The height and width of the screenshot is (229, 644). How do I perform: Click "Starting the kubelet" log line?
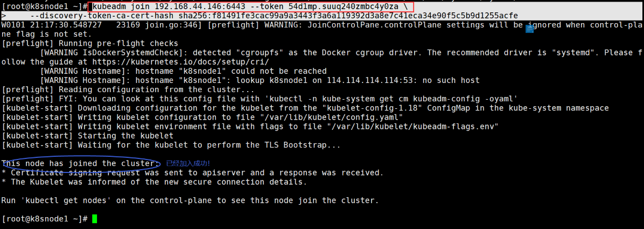pos(125,135)
